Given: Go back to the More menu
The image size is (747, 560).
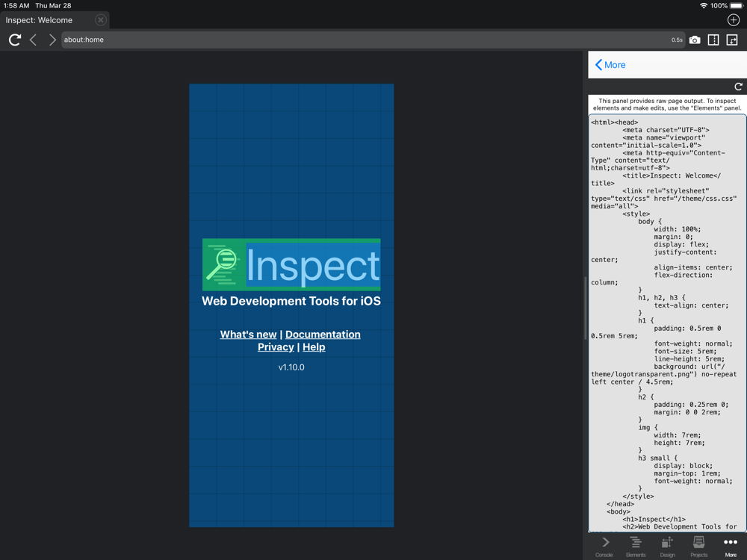Looking at the screenshot, I should (610, 65).
